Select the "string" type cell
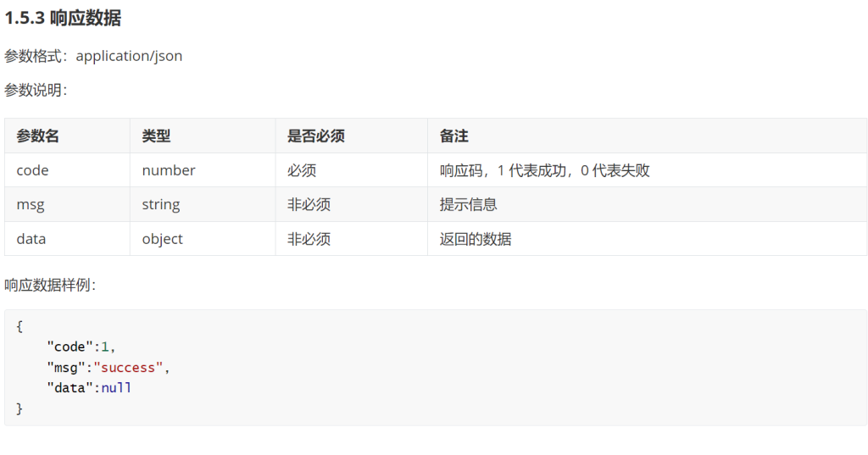Image resolution: width=868 pixels, height=455 pixels. [161, 204]
